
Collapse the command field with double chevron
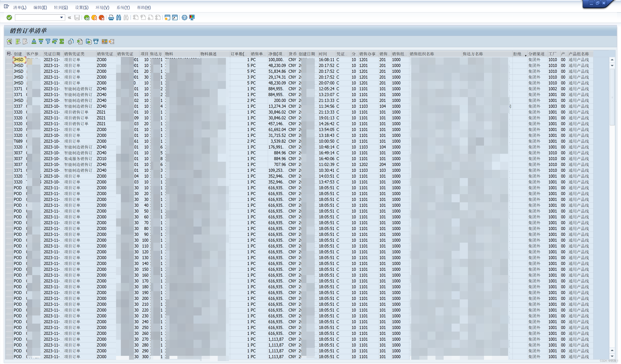coord(69,17)
